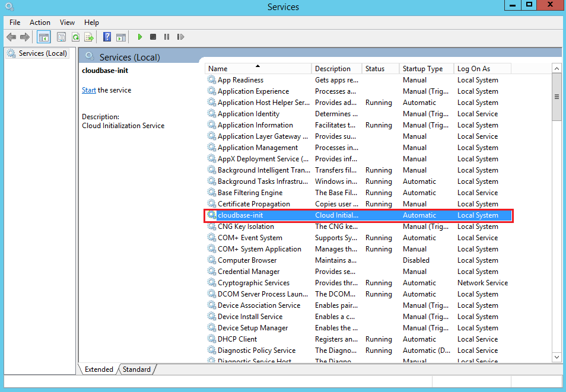Click the Pause Service toolbar icon
Screen dimensions: 566x392
[x=166, y=37]
